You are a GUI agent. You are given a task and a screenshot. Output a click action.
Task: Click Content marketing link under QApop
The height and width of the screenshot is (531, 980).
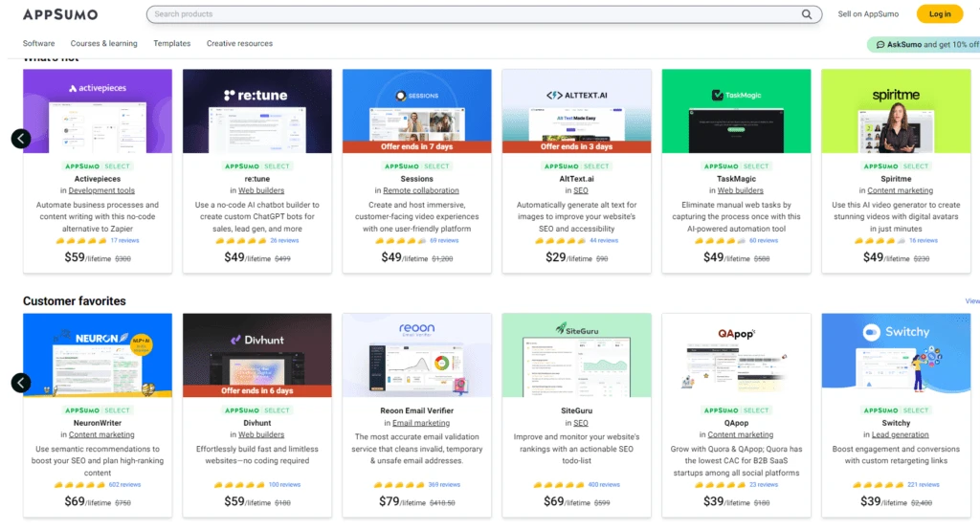tap(740, 434)
